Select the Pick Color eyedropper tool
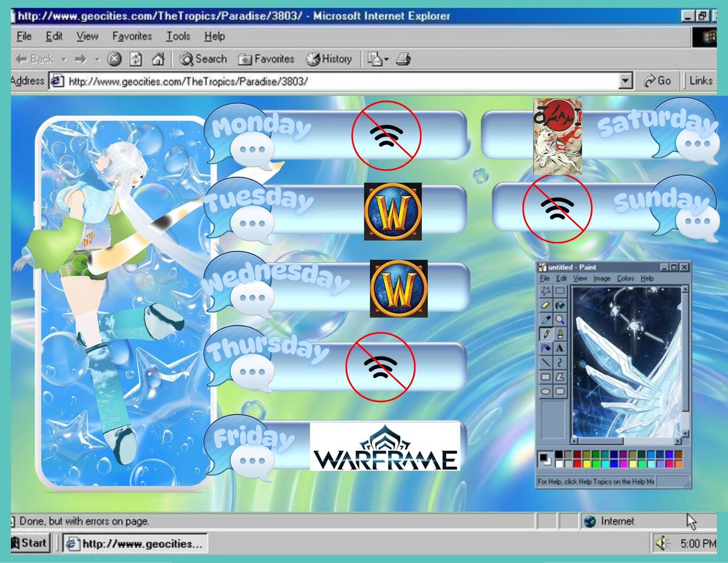This screenshot has width=728, height=563. 545,319
